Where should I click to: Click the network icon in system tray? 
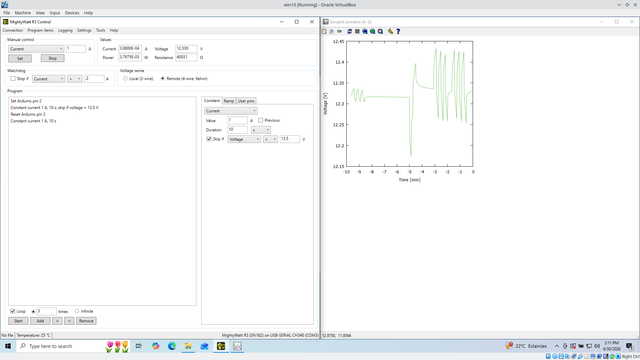(x=589, y=346)
